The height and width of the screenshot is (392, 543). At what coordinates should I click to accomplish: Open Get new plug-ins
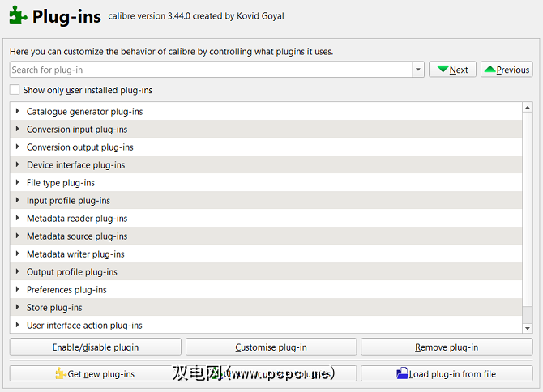(96, 373)
